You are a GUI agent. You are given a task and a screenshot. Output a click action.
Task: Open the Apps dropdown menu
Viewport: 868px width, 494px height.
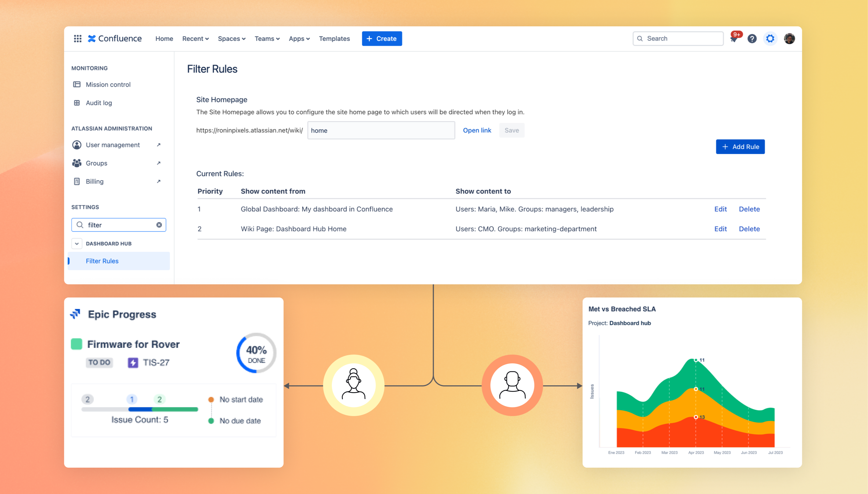pos(299,39)
